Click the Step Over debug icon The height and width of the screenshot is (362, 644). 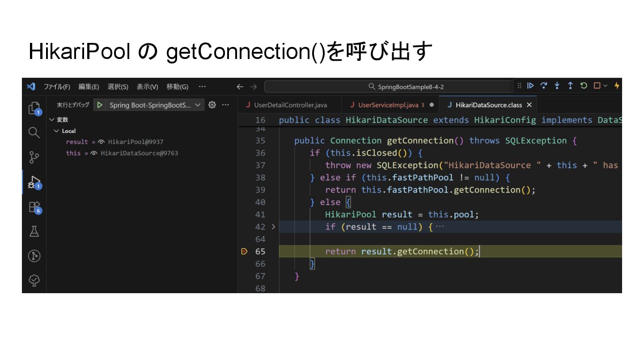[543, 86]
